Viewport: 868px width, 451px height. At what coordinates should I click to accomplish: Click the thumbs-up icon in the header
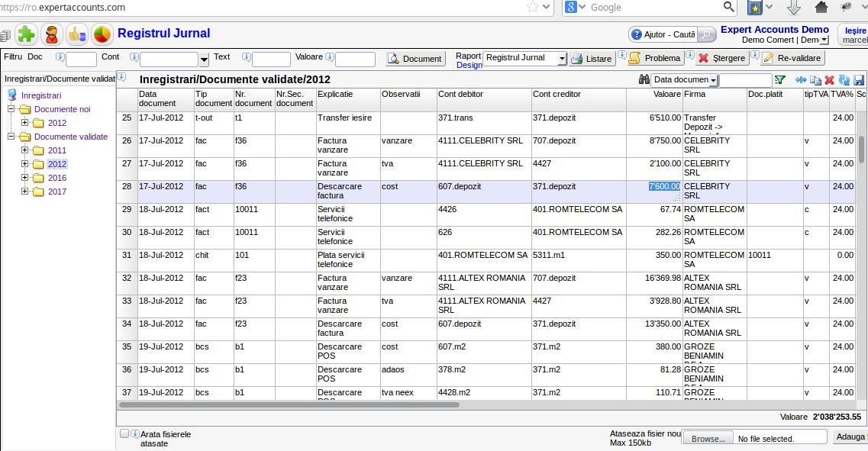coord(76,34)
